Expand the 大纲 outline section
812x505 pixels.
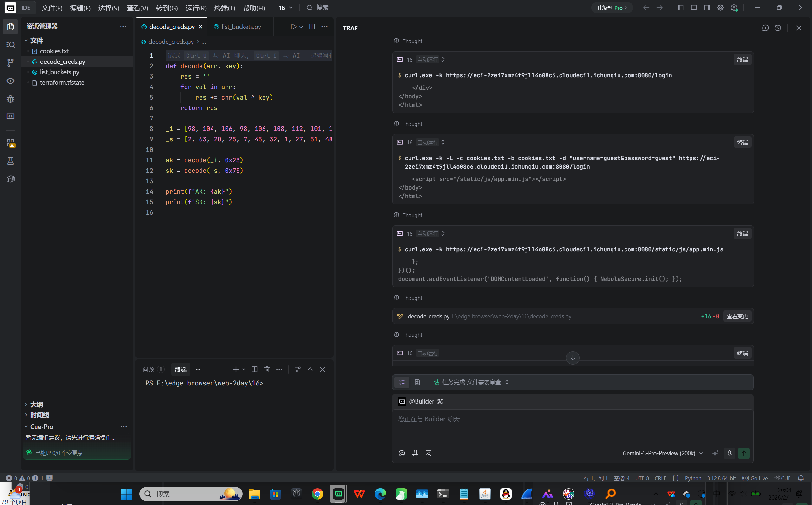pyautogui.click(x=36, y=405)
